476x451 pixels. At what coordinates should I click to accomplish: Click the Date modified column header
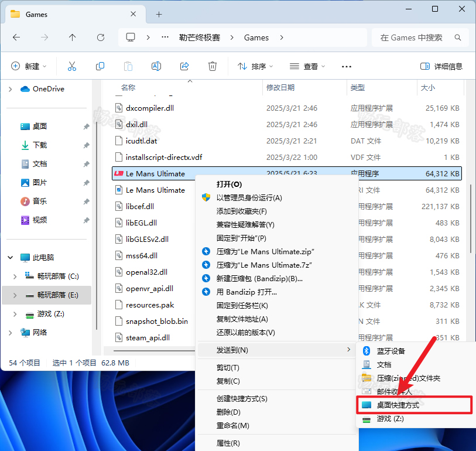(x=280, y=88)
